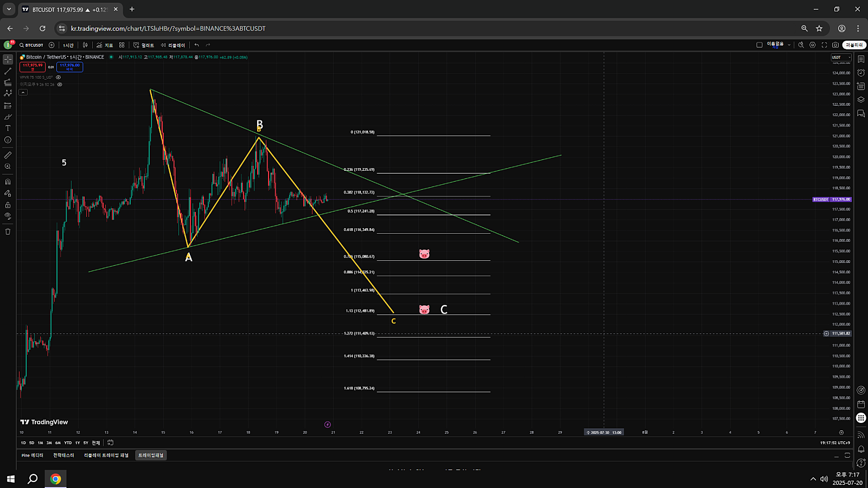The height and width of the screenshot is (488, 868).
Task: Select the ruler measure tool
Action: [8, 155]
